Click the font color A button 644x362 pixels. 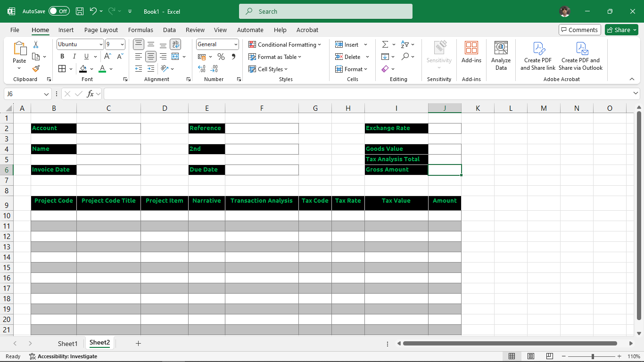(103, 69)
